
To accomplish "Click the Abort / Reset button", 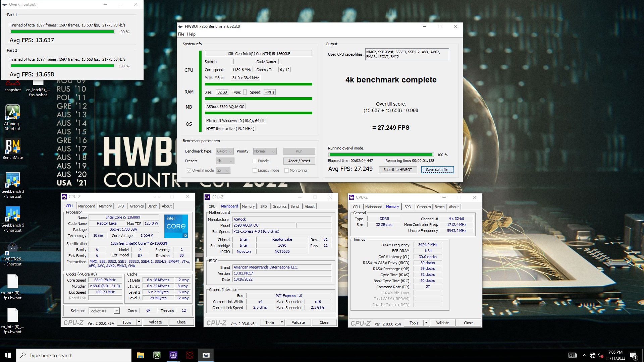I will 299,161.
